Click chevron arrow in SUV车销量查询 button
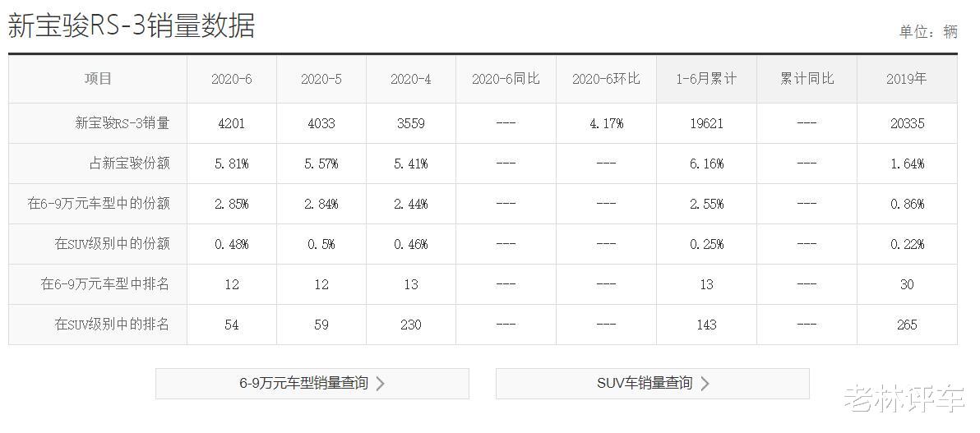The image size is (980, 433). (x=705, y=384)
